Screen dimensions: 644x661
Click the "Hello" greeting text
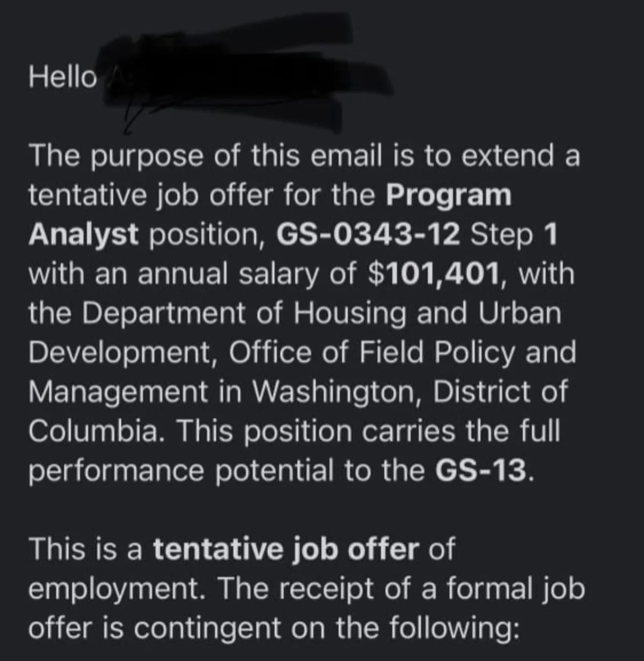click(x=63, y=77)
